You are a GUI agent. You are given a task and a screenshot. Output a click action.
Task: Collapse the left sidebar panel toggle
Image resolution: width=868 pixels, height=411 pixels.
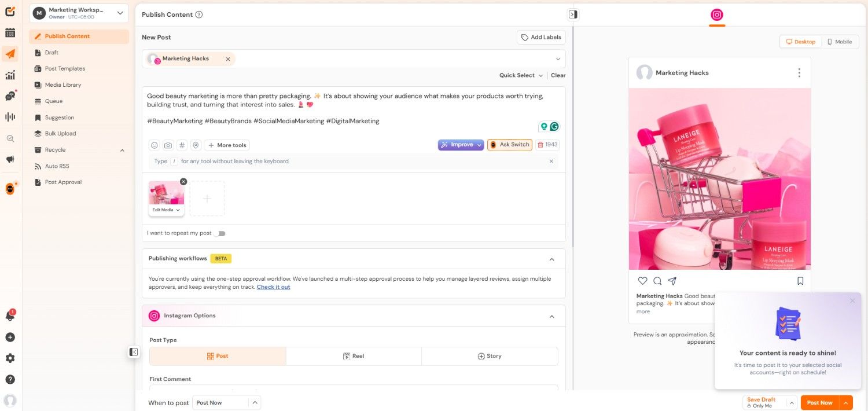click(134, 351)
